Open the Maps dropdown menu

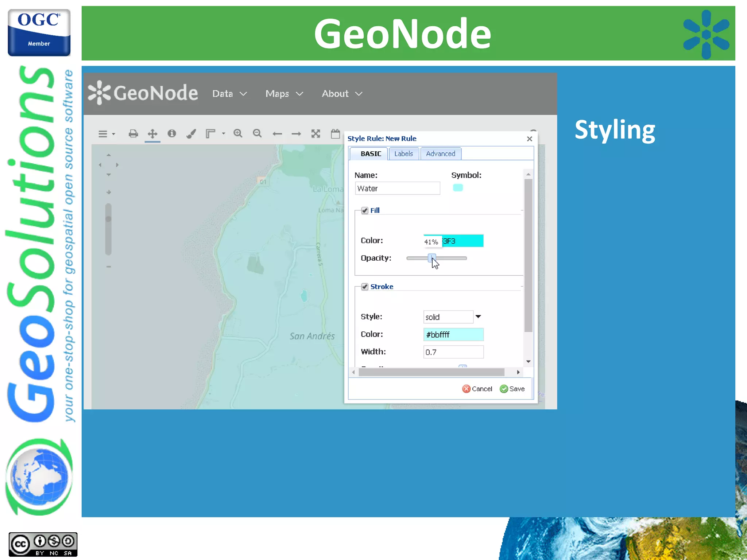pos(284,94)
